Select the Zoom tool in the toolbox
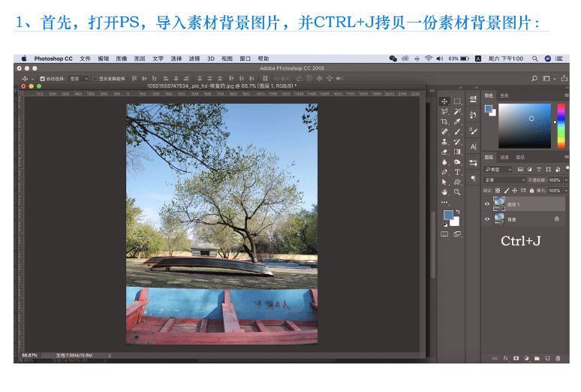 [x=457, y=192]
